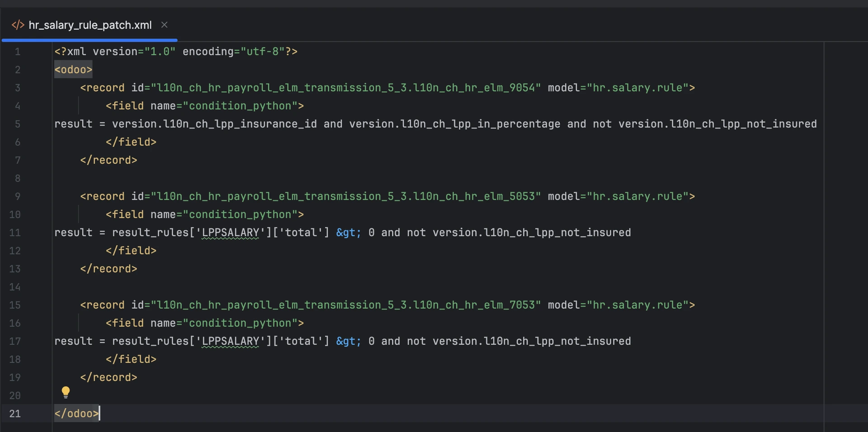Click LPPSALARY on line 17
This screenshot has width=868, height=432.
(231, 341)
